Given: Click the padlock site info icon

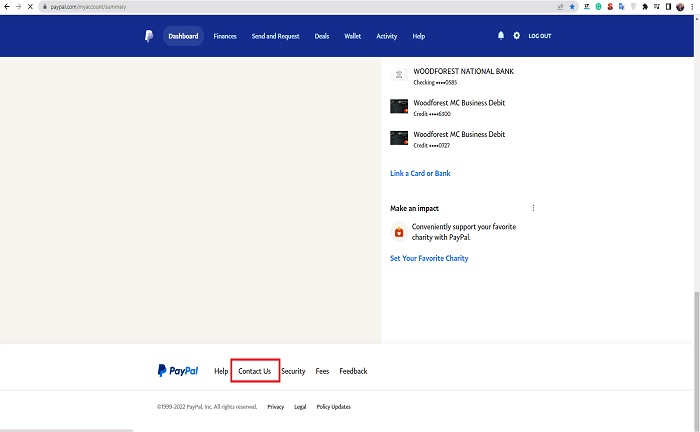Looking at the screenshot, I should coord(45,7).
